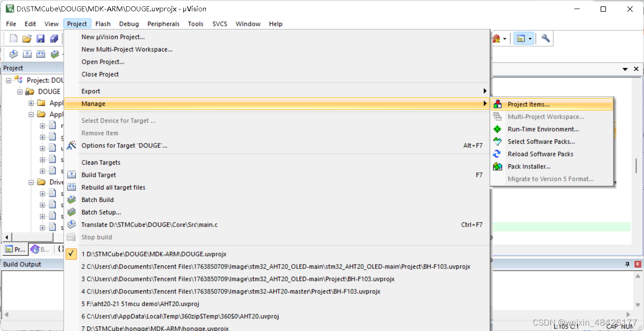This screenshot has height=331, width=644.
Task: Open the window layout dropdown arrow
Action: click(x=530, y=39)
